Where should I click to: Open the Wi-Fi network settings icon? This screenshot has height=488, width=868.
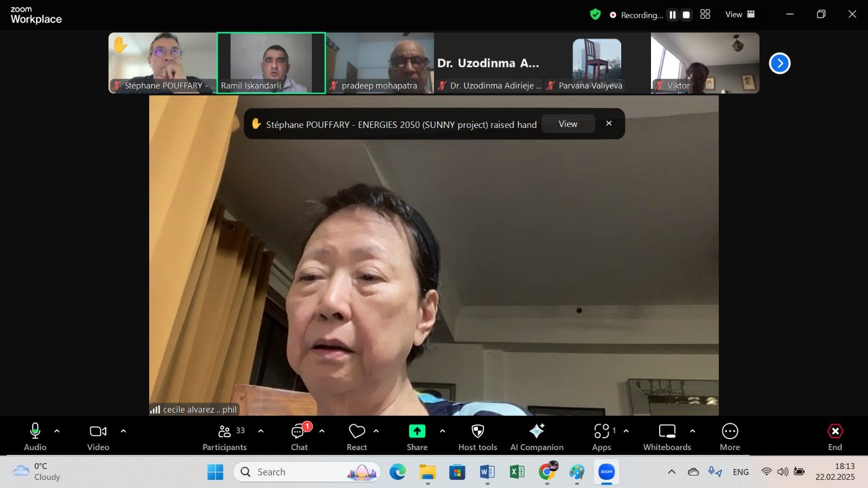pyautogui.click(x=767, y=472)
